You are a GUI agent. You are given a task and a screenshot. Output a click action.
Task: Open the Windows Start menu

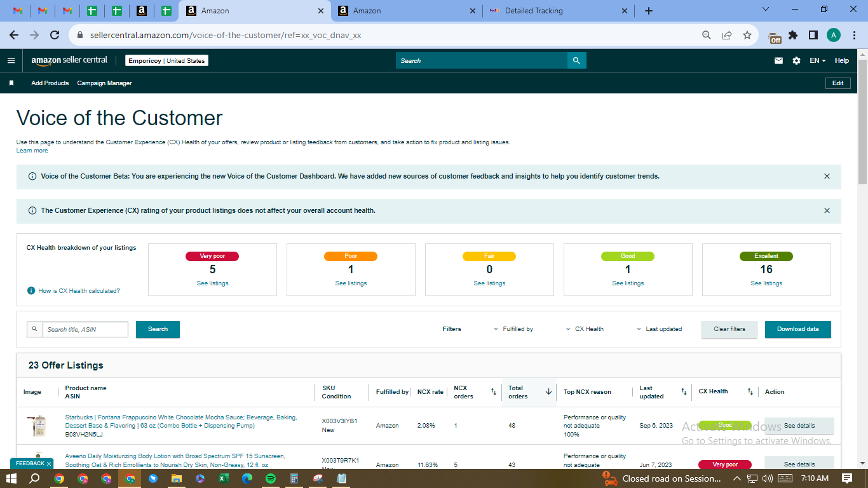12,478
